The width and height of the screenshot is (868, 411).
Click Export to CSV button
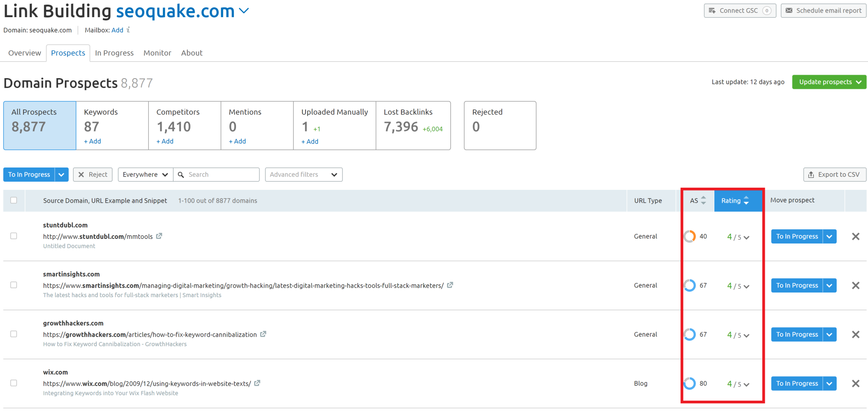point(834,174)
